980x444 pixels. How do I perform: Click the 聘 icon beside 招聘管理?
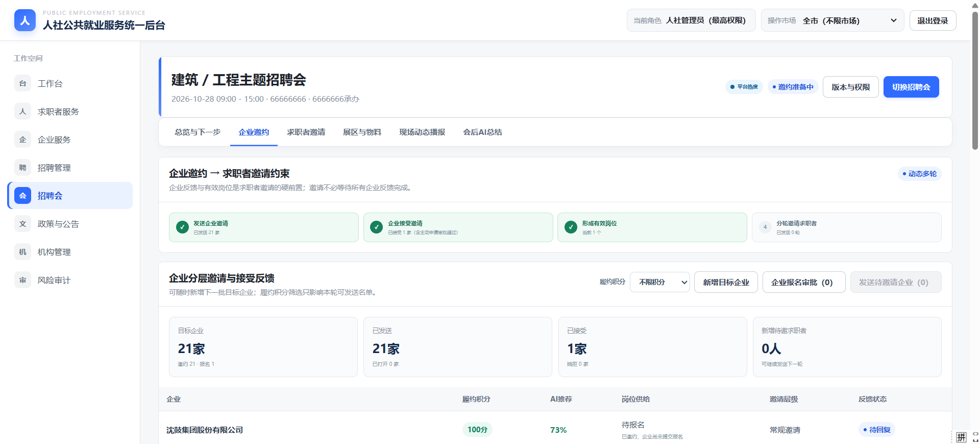pyautogui.click(x=22, y=168)
